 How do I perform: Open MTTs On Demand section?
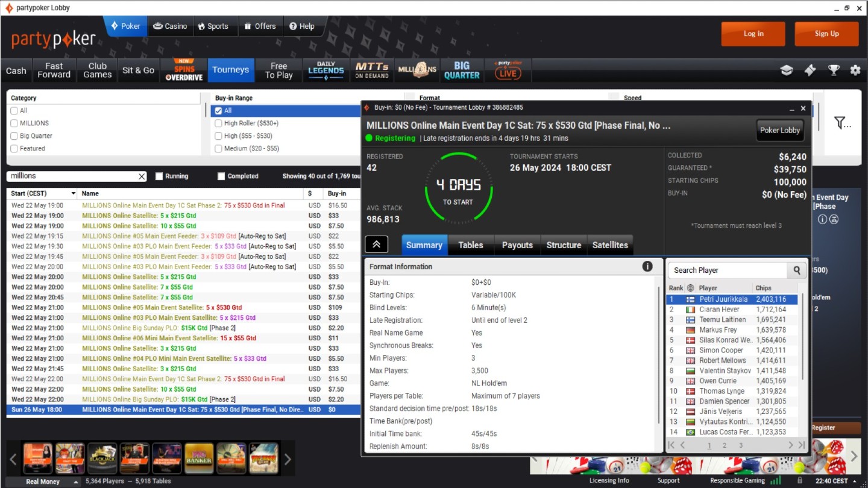coord(372,70)
